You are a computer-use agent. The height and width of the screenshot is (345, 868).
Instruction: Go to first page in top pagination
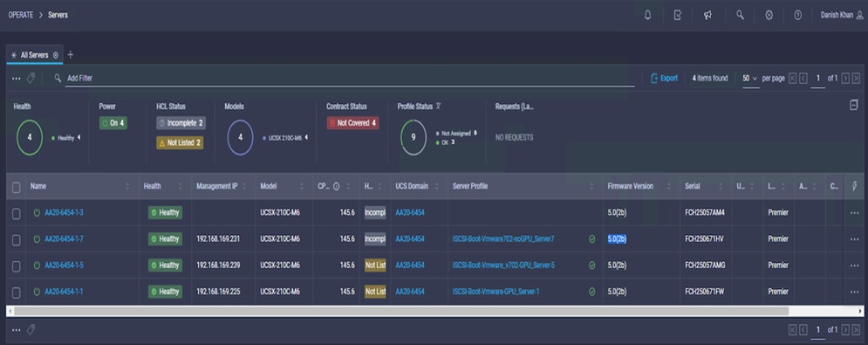tap(793, 79)
